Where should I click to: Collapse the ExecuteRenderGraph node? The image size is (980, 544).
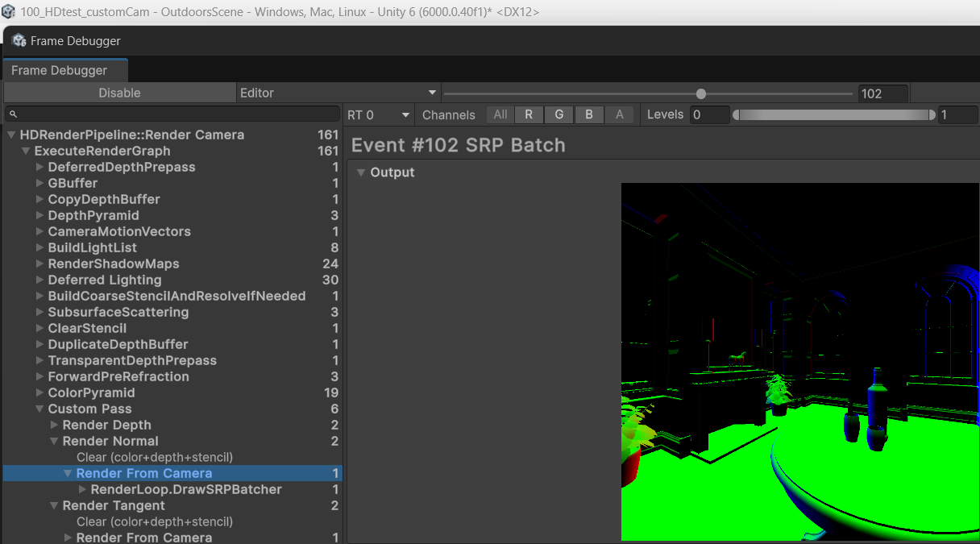point(26,151)
